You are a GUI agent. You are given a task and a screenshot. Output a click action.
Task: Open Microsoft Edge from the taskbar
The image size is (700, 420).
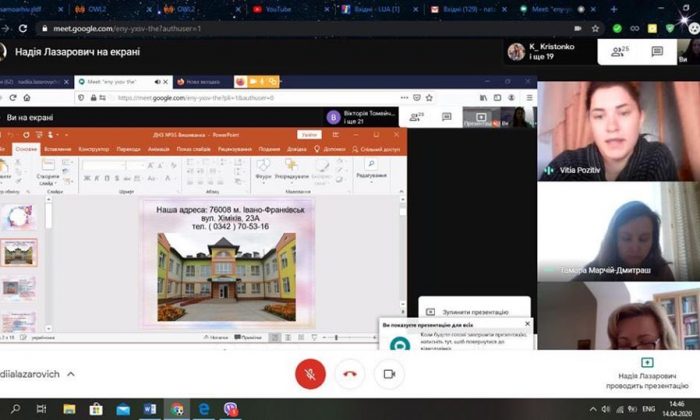tap(204, 409)
